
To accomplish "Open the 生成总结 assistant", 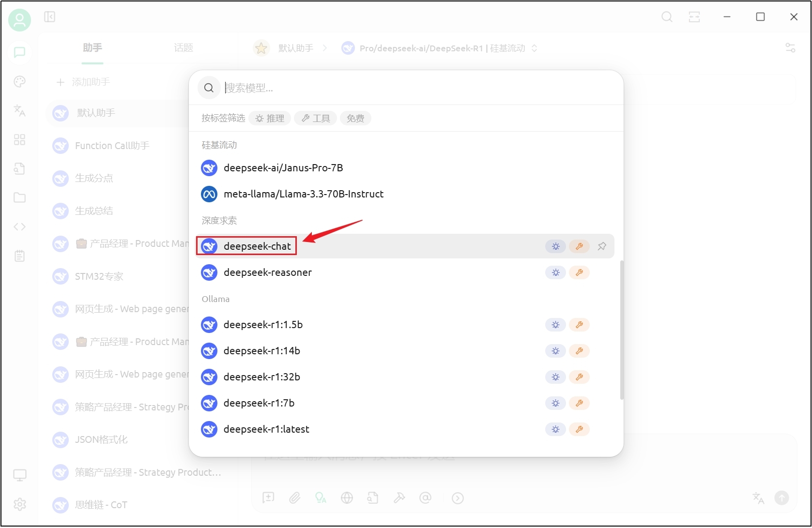I will [x=118, y=211].
